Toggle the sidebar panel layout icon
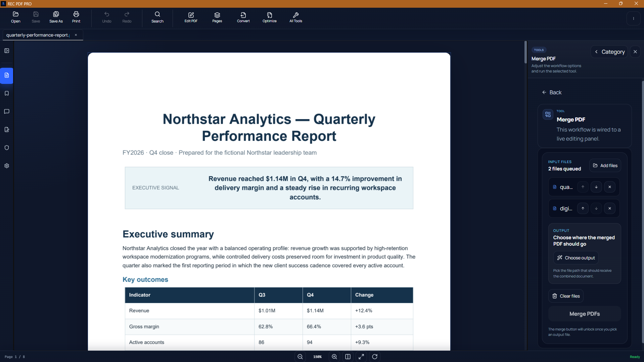This screenshot has width=644, height=362. [x=7, y=51]
